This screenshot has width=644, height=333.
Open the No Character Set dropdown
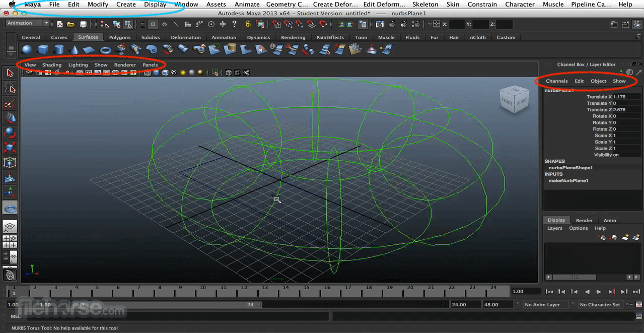click(x=600, y=304)
